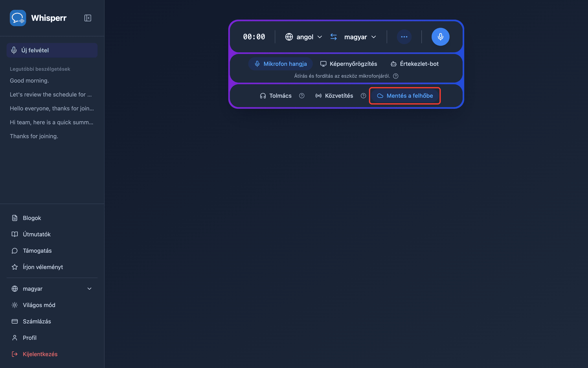
Task: Toggle Közvetítés broadcast mode
Action: 334,96
